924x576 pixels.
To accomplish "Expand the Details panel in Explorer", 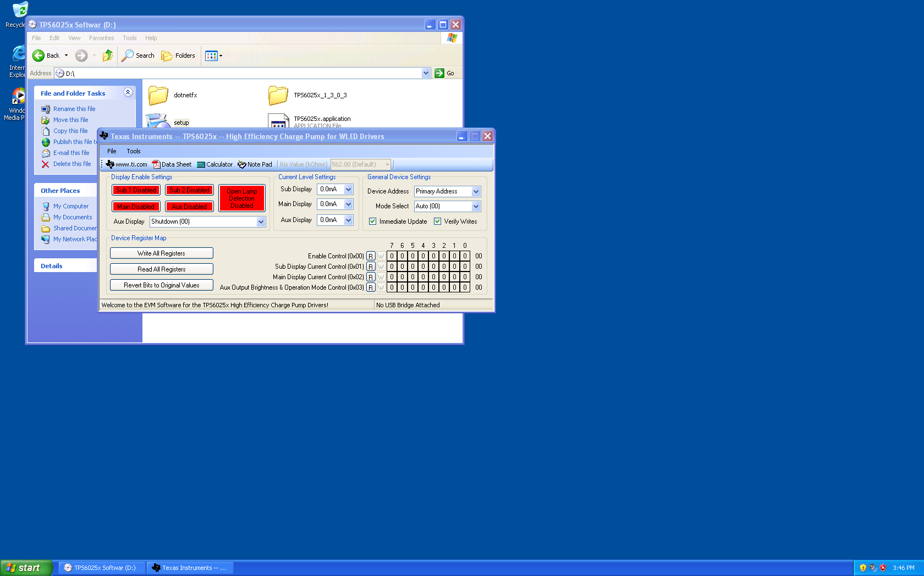I will coord(65,266).
